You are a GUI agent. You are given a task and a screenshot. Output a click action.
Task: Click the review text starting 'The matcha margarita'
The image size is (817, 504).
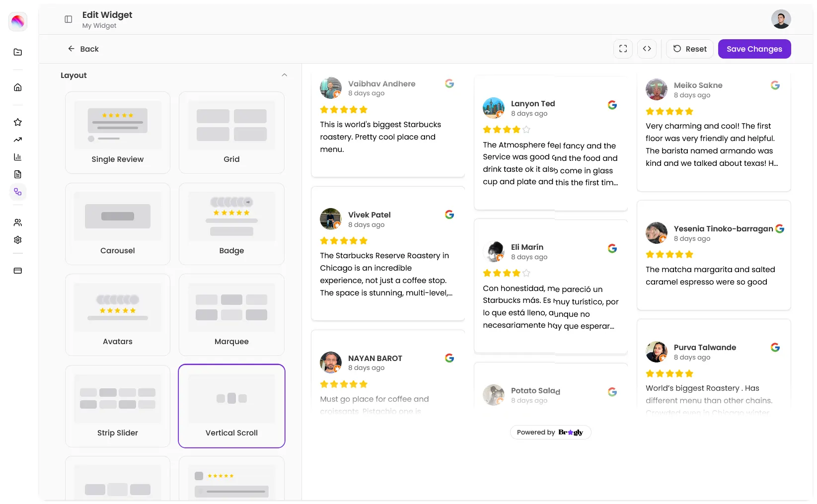[710, 276]
